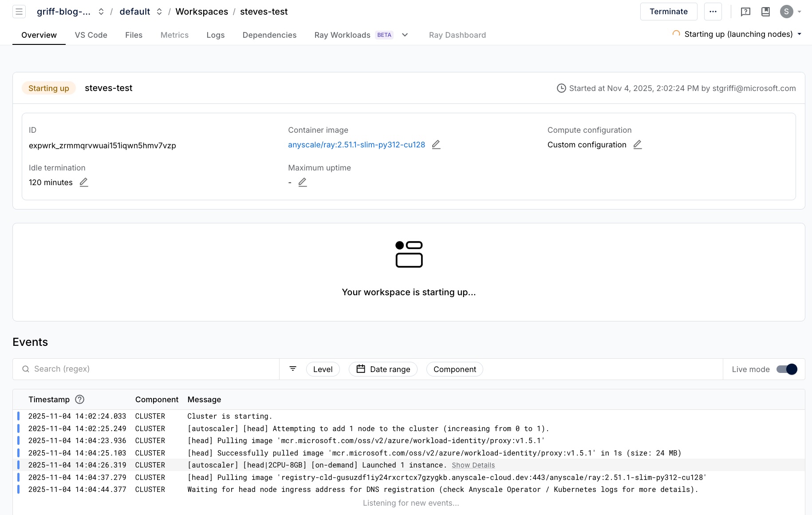Open the Date range filter
This screenshot has width=812, height=515.
(x=382, y=369)
